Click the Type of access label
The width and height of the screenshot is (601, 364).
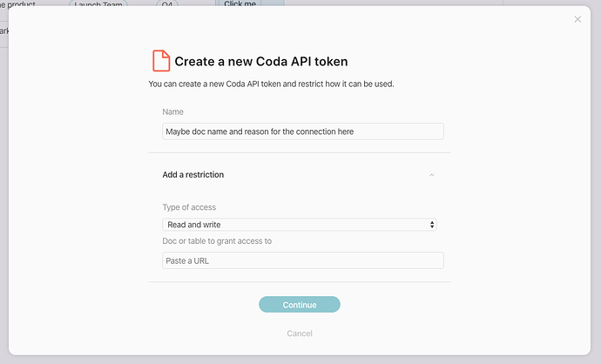click(189, 207)
